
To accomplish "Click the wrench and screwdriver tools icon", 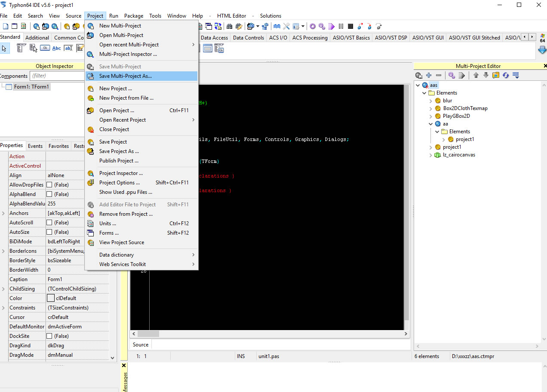I will (286, 27).
